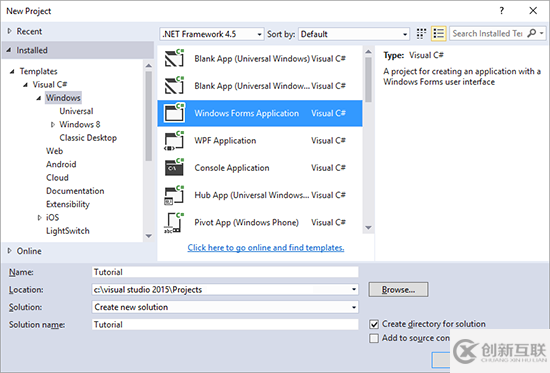Select Hub App (Universal Windows) template name
Viewport: 550px width, 373px height.
pyautogui.click(x=251, y=195)
